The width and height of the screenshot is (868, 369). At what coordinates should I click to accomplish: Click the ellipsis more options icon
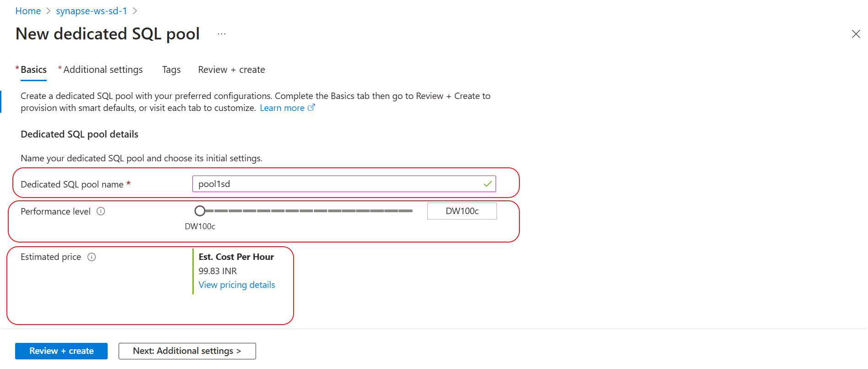tap(222, 34)
